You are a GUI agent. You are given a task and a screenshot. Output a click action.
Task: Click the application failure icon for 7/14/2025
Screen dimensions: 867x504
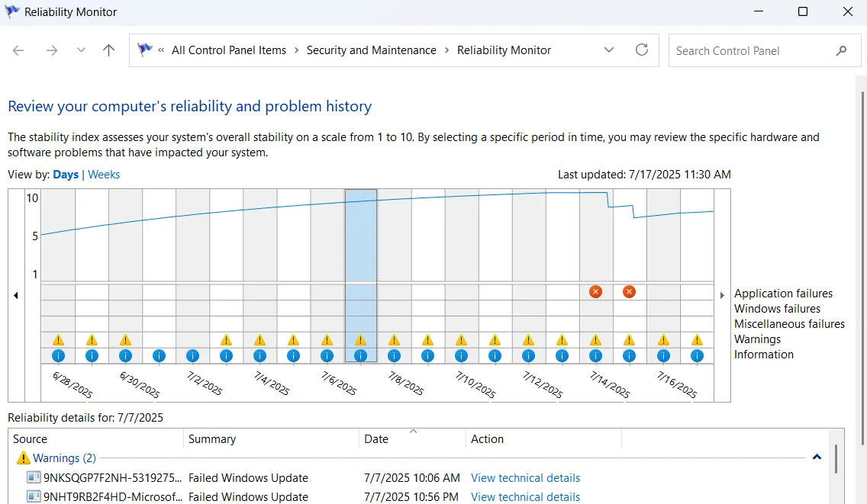[595, 292]
